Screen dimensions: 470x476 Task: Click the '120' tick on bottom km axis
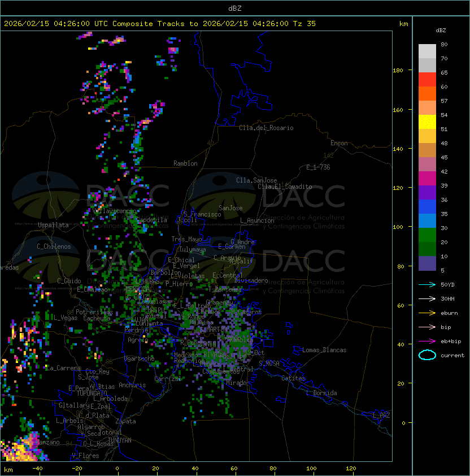[x=351, y=469]
